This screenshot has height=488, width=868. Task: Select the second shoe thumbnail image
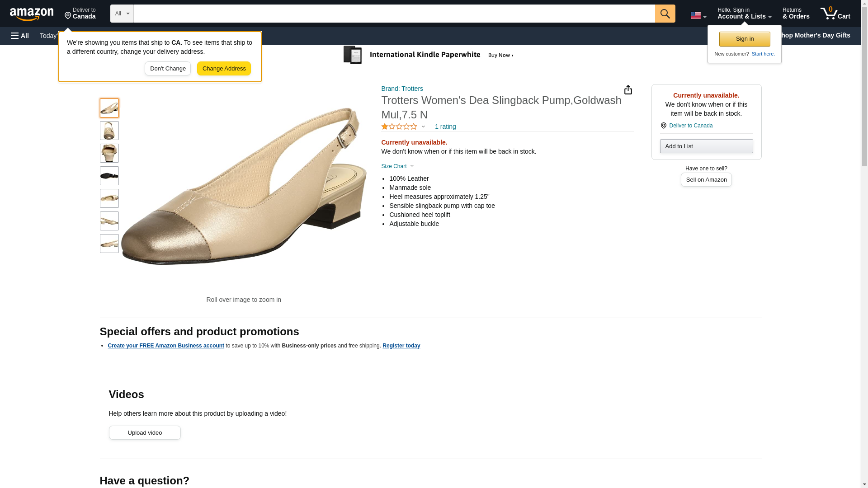(x=109, y=131)
